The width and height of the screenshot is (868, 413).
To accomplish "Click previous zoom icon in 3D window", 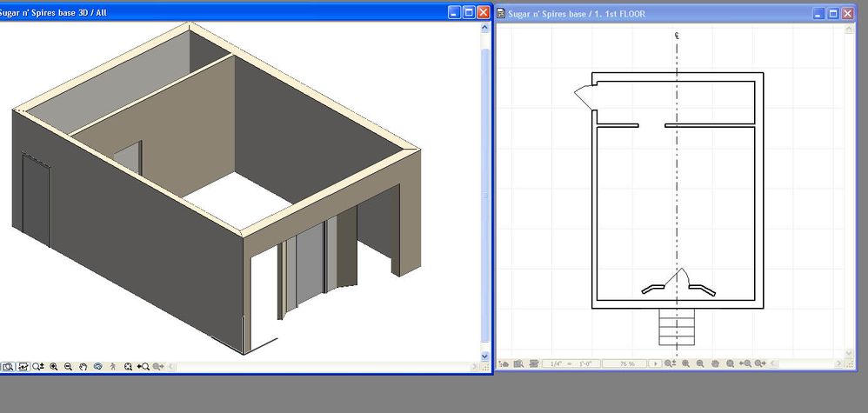I will [x=144, y=367].
